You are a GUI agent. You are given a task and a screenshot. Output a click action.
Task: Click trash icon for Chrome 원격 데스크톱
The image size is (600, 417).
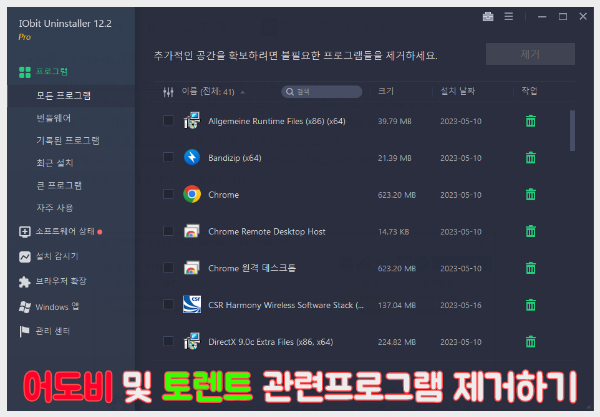(530, 268)
